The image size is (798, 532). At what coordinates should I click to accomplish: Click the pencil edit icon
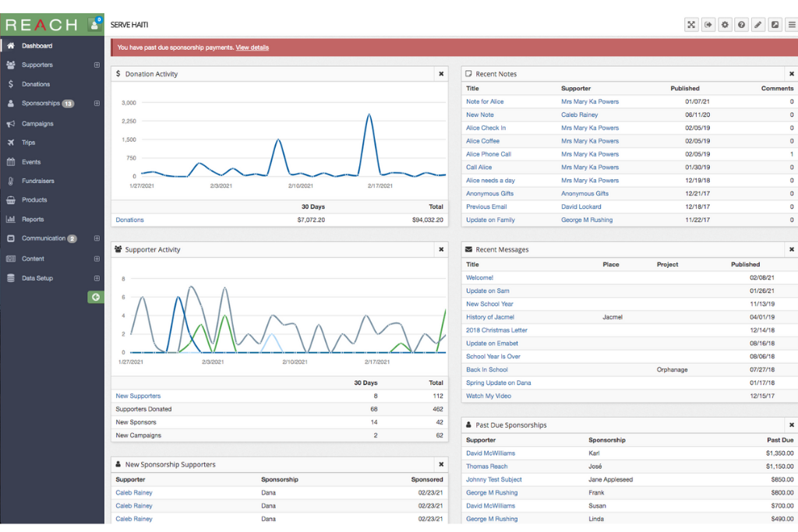tap(758, 25)
